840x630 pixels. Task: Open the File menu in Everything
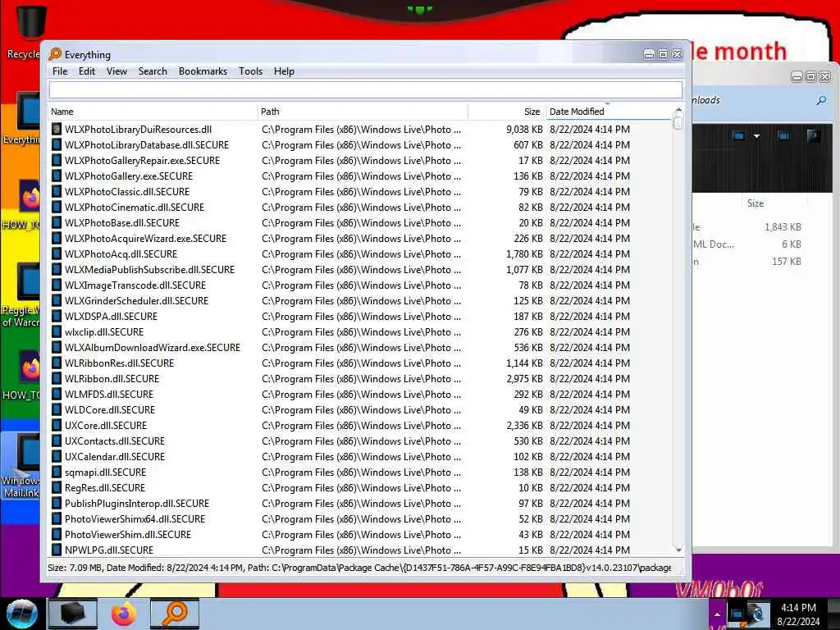pos(60,71)
